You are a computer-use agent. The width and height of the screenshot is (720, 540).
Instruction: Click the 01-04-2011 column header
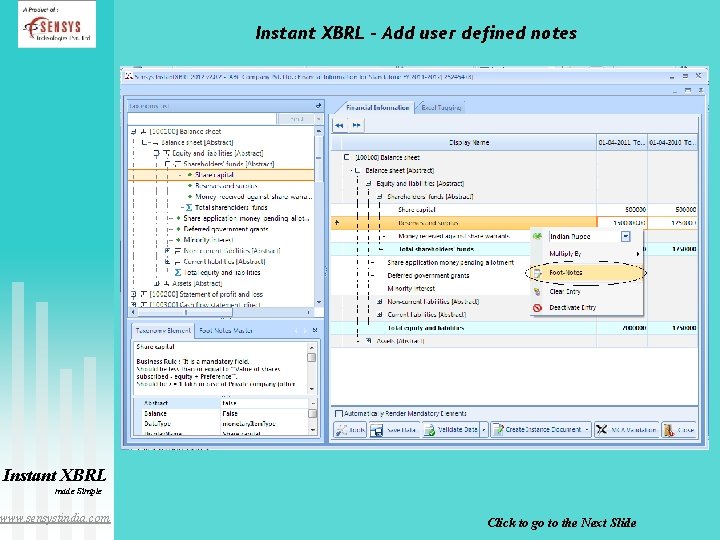[x=622, y=143]
